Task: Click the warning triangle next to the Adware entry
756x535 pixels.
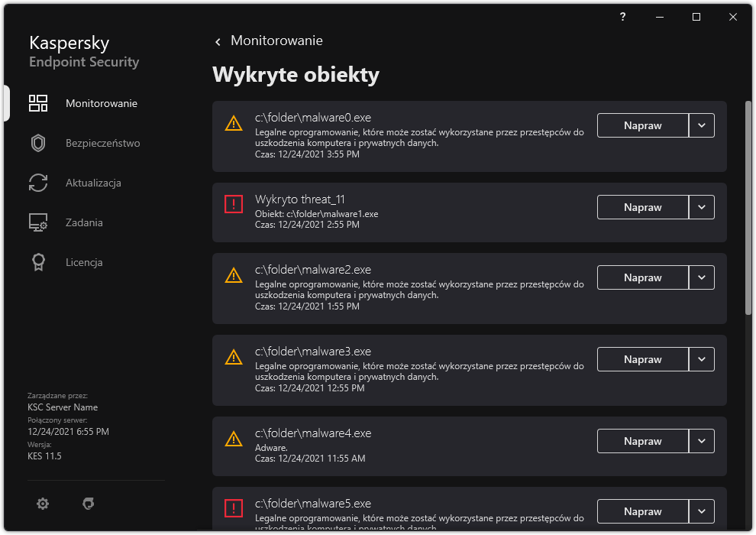Action: 234,437
